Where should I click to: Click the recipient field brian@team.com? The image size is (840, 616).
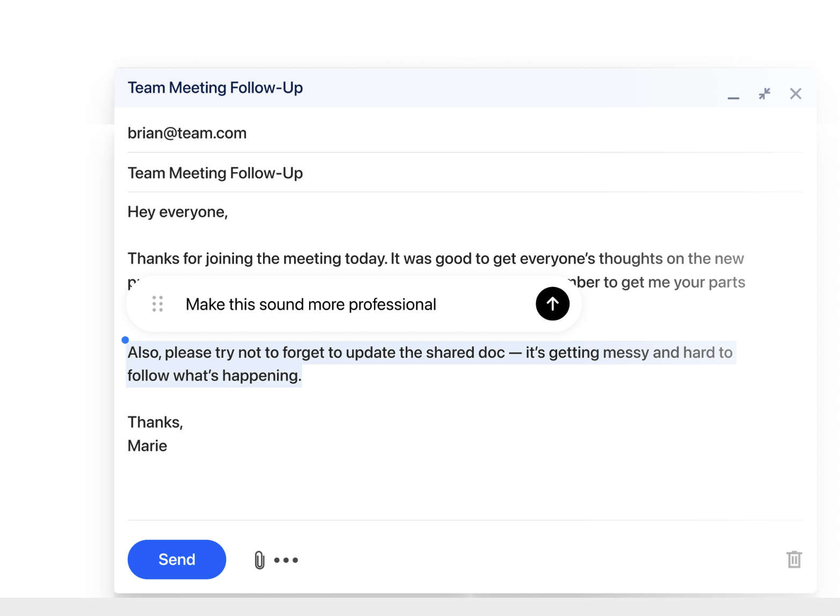pyautogui.click(x=187, y=133)
